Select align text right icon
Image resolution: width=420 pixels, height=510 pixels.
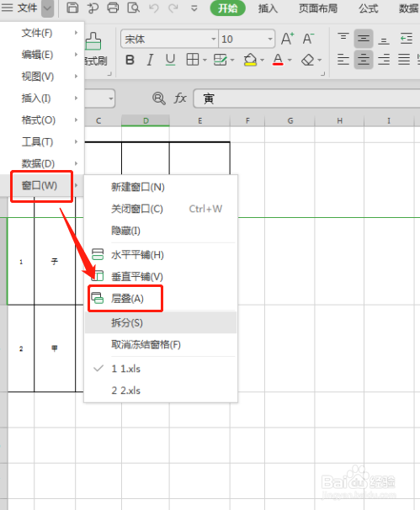pos(384,60)
